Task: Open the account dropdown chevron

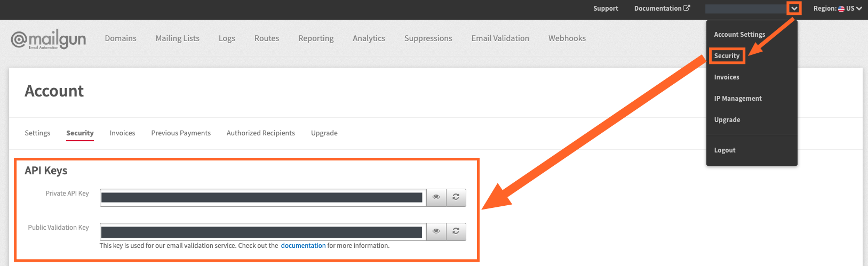Action: point(794,9)
